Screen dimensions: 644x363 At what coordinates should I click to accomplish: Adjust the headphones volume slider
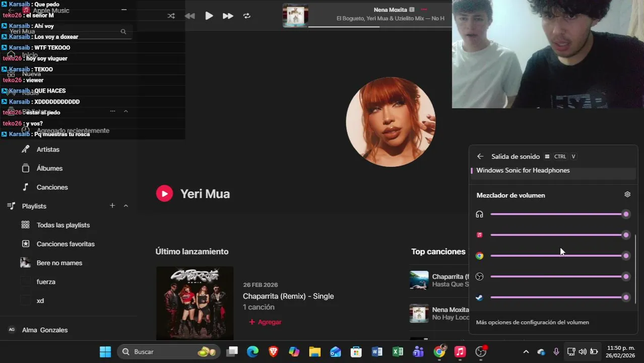(x=559, y=214)
